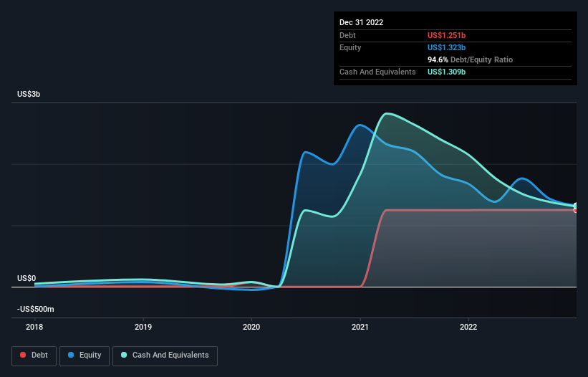This screenshot has width=588, height=377.
Task: Click the 2021 x-axis label
Action: coord(360,327)
